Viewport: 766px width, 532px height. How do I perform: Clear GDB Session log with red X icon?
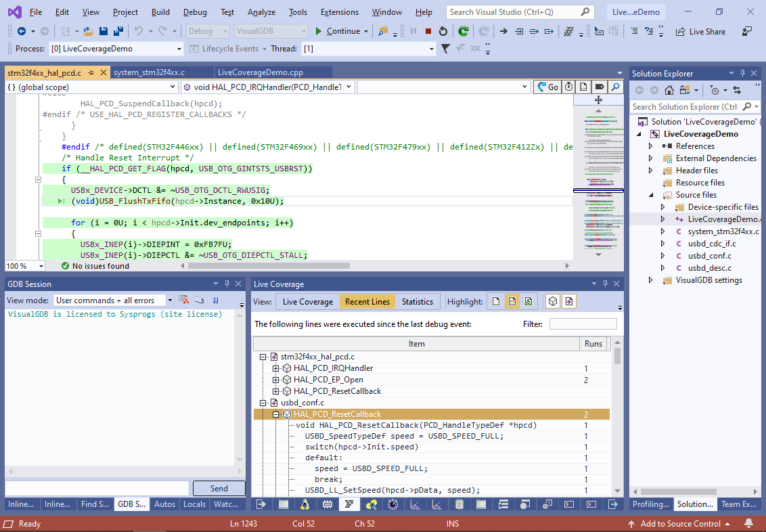[x=184, y=300]
